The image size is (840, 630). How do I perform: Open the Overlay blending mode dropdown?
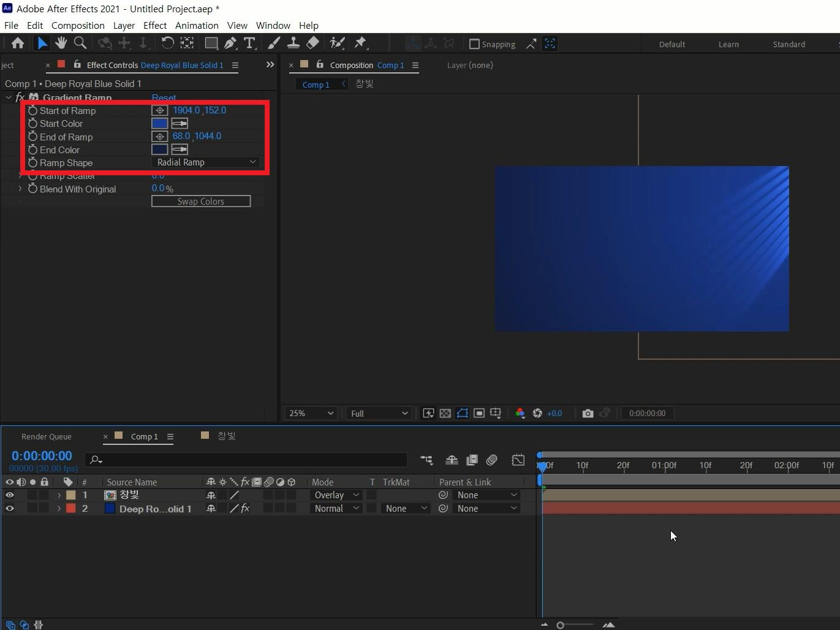[x=336, y=495]
